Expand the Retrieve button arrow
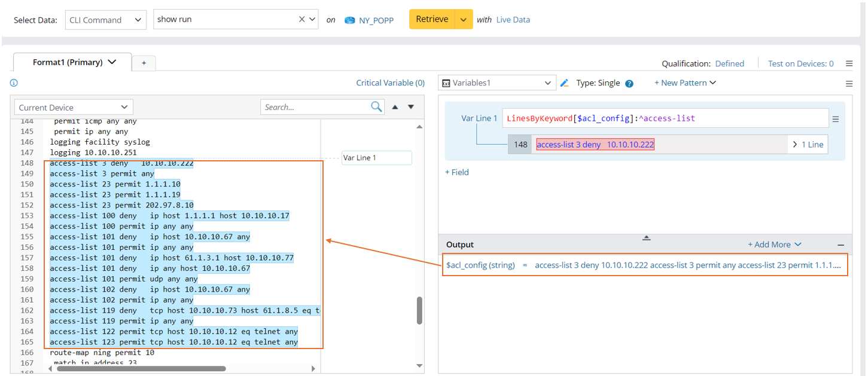Image resolution: width=868 pixels, height=376 pixels. pyautogui.click(x=464, y=20)
